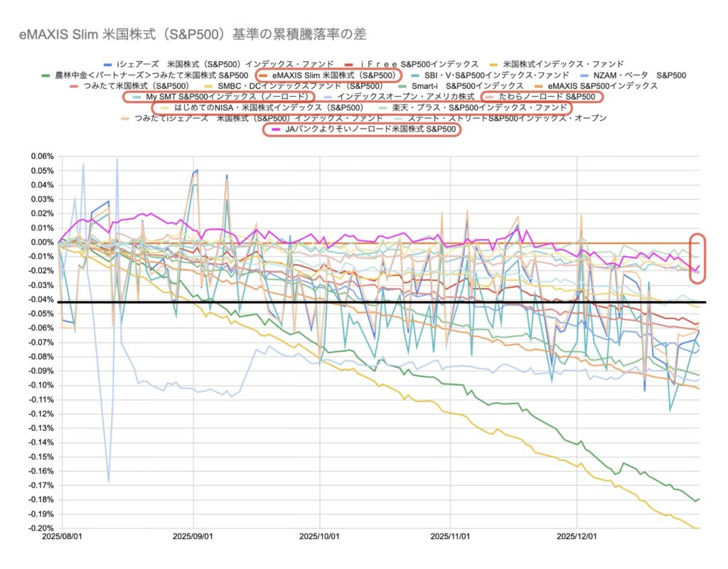Click the red rounded rectangle at right edge
This screenshot has width=728, height=569.
pyautogui.click(x=698, y=254)
